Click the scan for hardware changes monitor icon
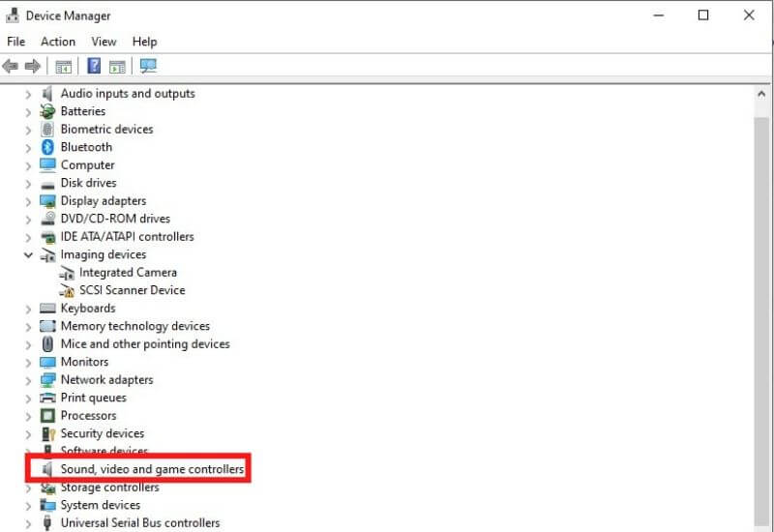774x532 pixels. [x=148, y=67]
